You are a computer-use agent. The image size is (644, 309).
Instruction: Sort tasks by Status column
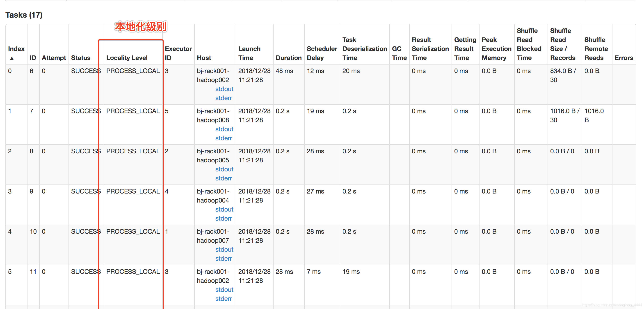80,58
